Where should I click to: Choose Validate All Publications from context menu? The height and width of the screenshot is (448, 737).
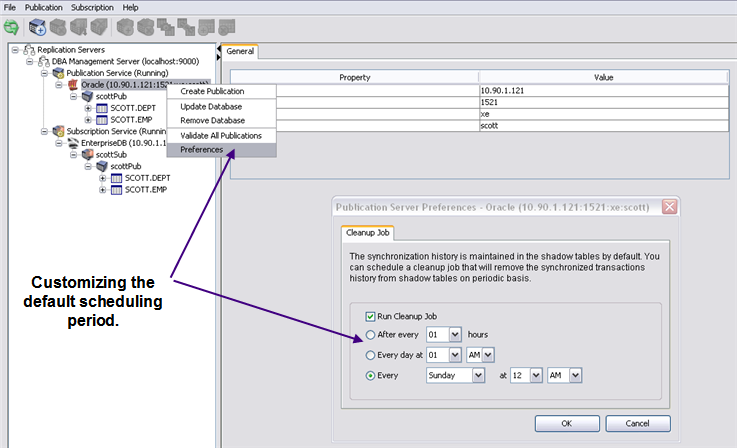point(222,135)
